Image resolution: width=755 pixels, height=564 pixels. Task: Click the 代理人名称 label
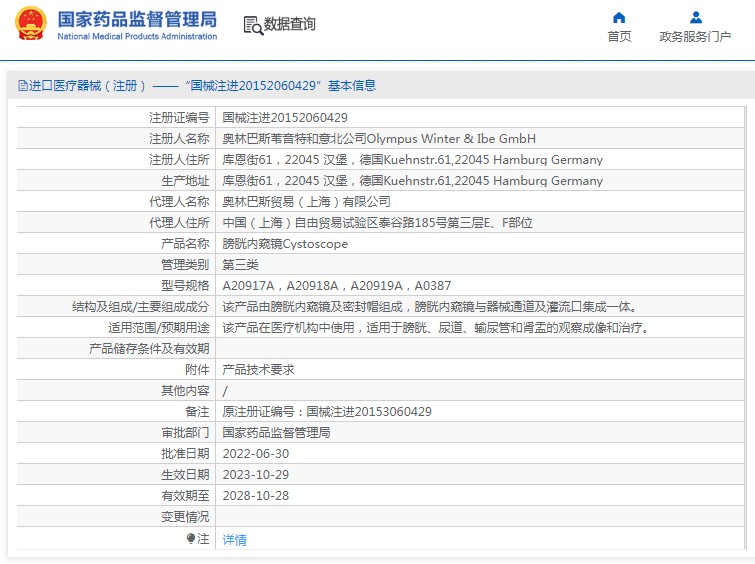click(x=179, y=202)
